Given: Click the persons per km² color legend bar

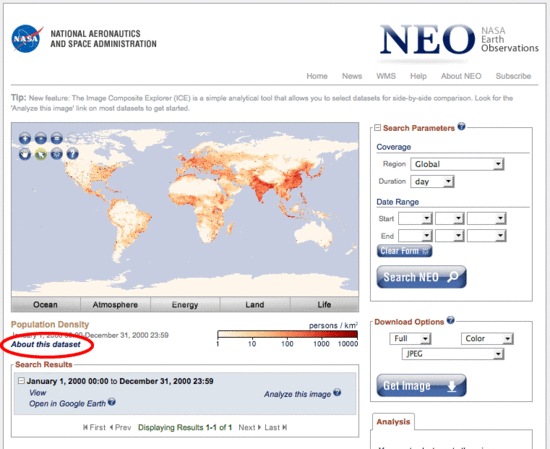Looking at the screenshot, I should (x=288, y=334).
